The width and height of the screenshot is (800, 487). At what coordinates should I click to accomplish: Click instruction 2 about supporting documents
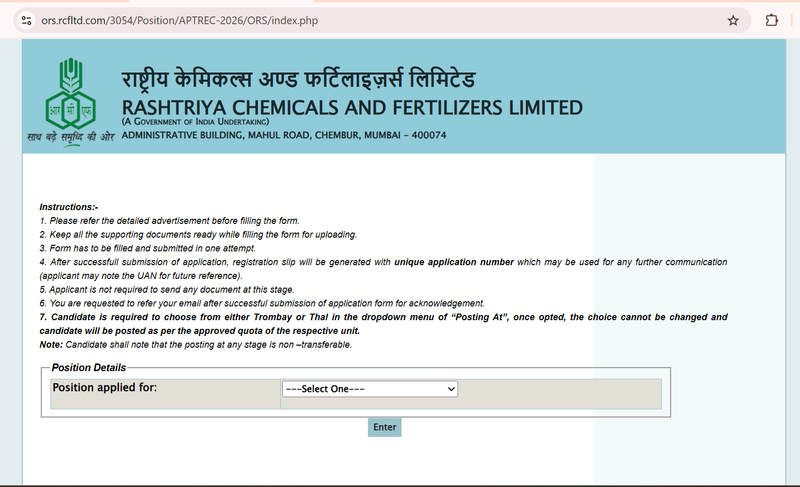click(198, 235)
